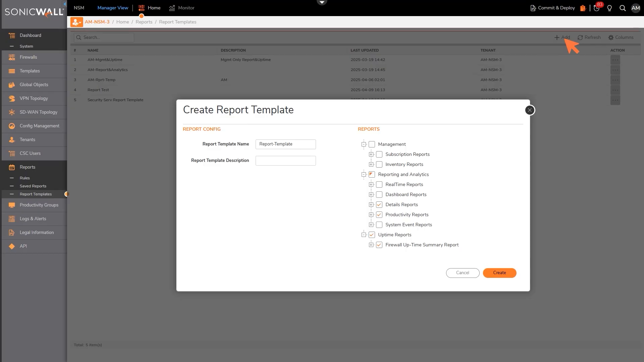Cancel the Create Report Template dialog

point(463,273)
